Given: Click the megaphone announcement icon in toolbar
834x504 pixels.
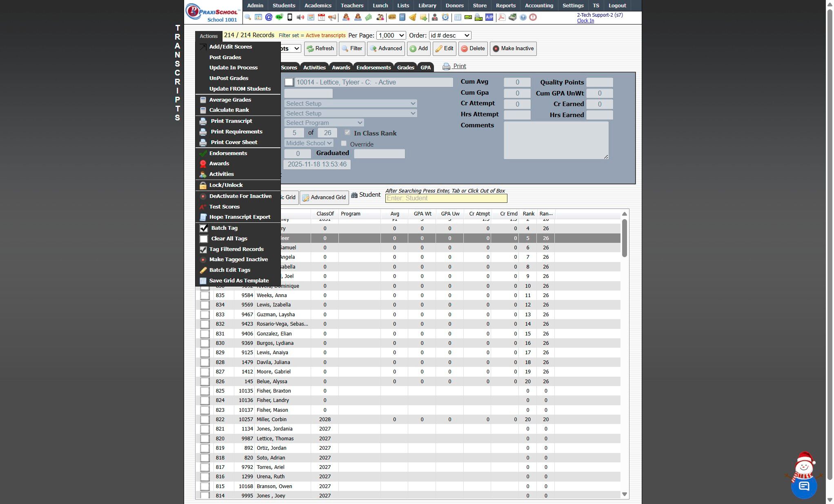Looking at the screenshot, I should click(332, 17).
